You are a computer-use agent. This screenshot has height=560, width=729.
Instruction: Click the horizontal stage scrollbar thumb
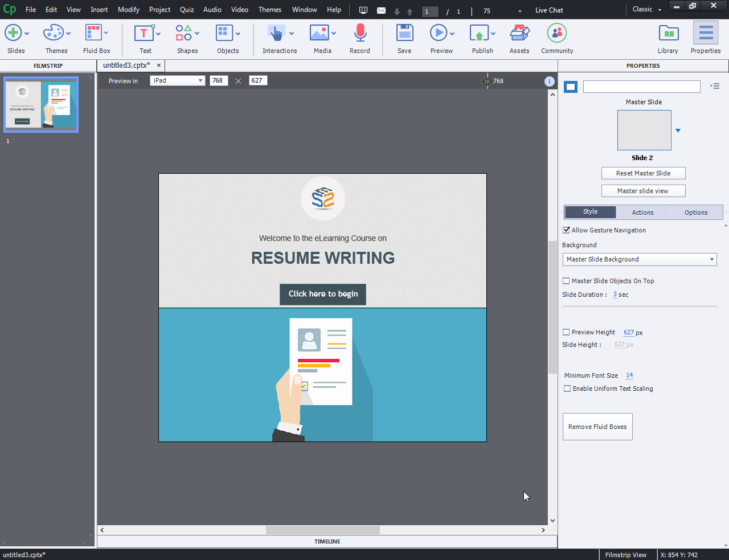click(x=323, y=530)
